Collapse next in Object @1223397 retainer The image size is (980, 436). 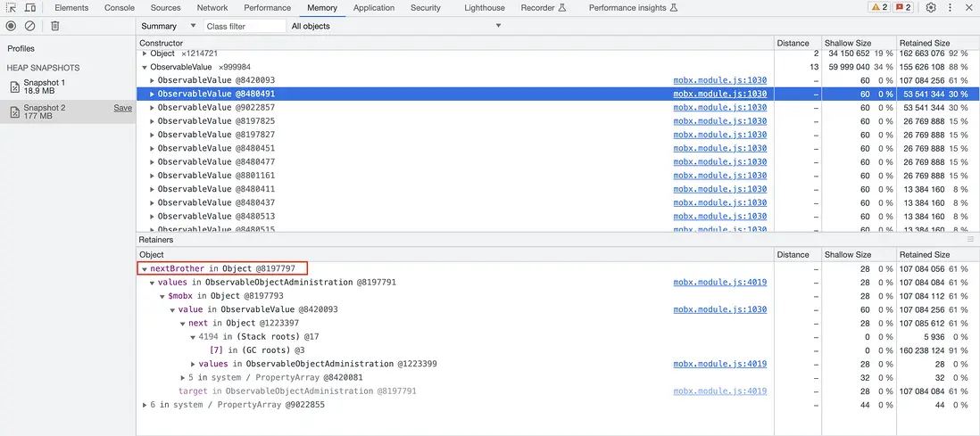183,324
